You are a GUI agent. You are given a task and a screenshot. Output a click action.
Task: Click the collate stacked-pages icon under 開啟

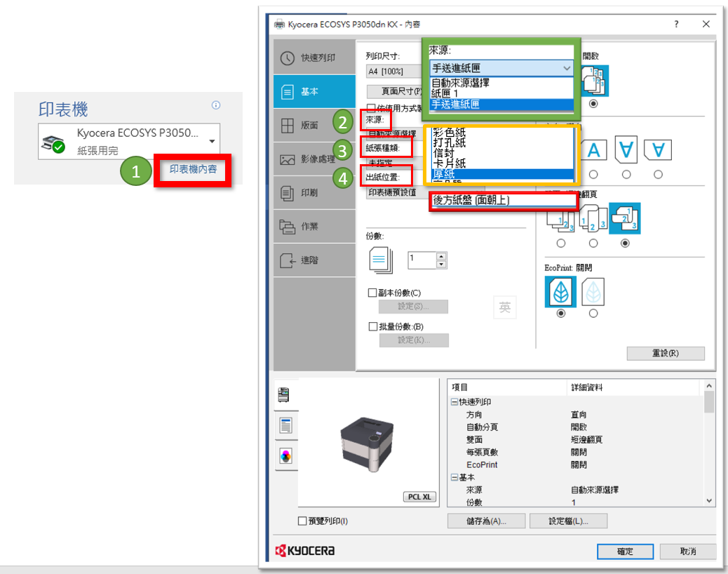pos(594,80)
